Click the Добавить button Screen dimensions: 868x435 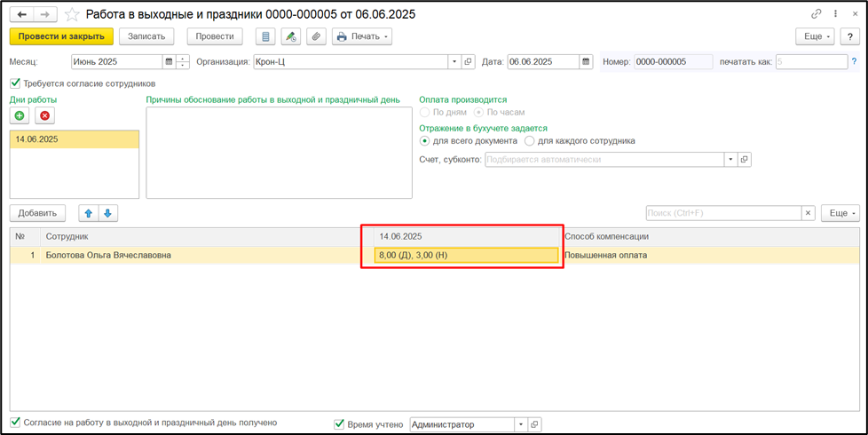[x=37, y=213]
